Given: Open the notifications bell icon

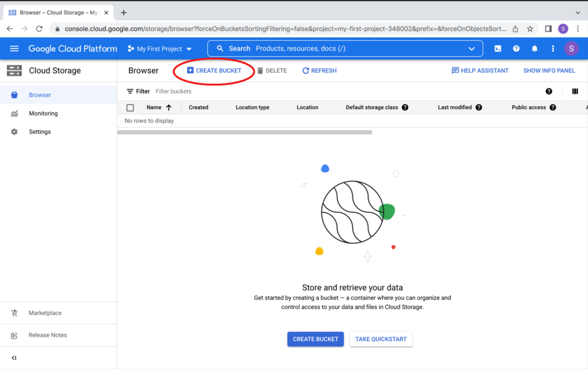Looking at the screenshot, I should [534, 48].
